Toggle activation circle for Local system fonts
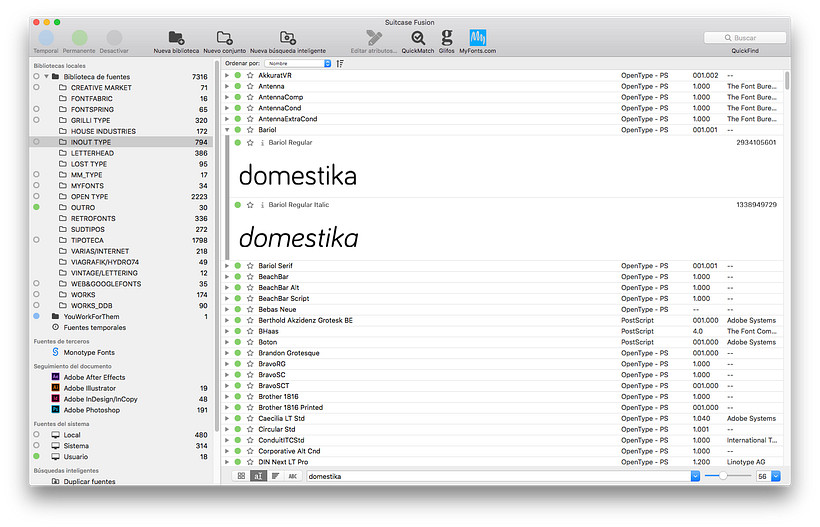 tap(36, 434)
